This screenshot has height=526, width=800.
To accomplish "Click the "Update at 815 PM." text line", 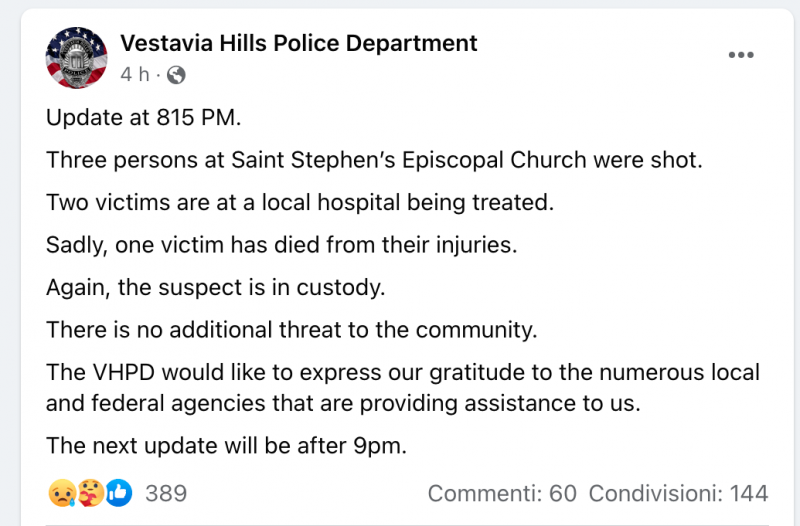I will coord(144,117).
